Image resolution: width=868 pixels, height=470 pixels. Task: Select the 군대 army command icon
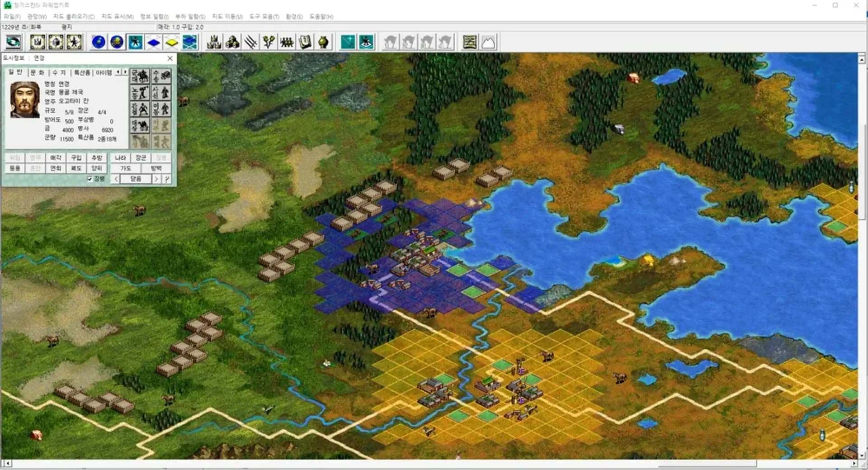click(x=140, y=76)
